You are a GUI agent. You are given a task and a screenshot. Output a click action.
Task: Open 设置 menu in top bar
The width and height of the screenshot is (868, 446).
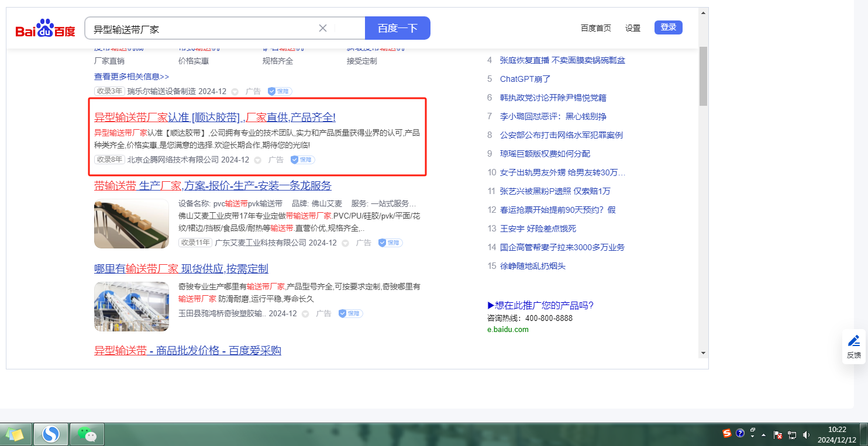[x=632, y=28]
